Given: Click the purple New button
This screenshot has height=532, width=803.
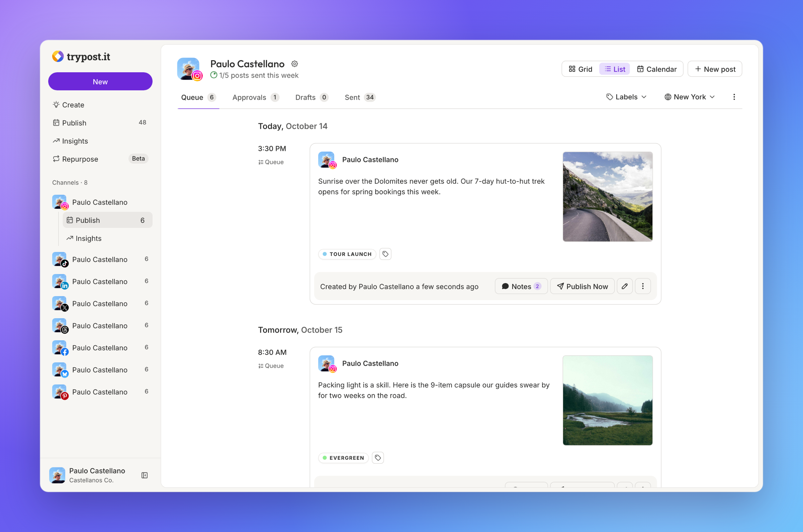Looking at the screenshot, I should pos(100,81).
